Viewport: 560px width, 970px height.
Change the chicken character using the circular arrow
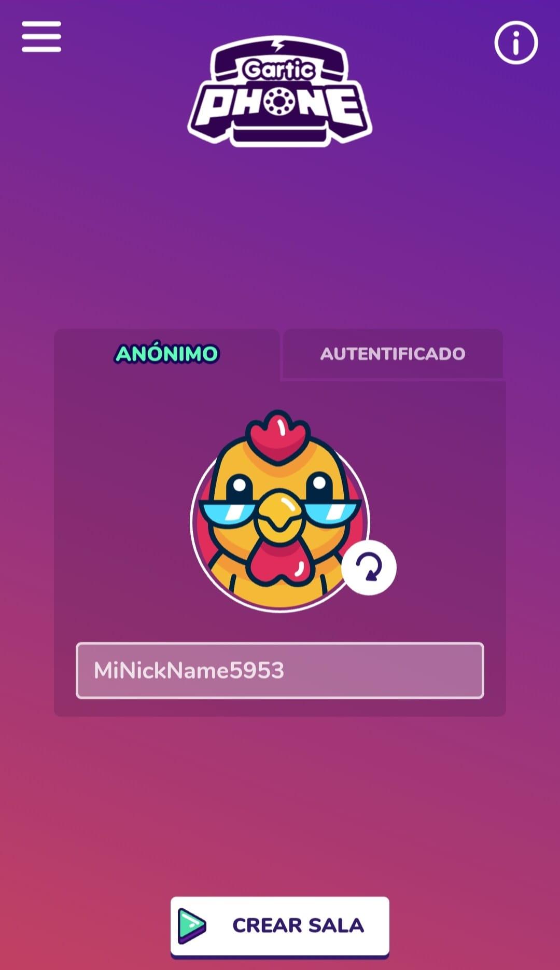[369, 567]
